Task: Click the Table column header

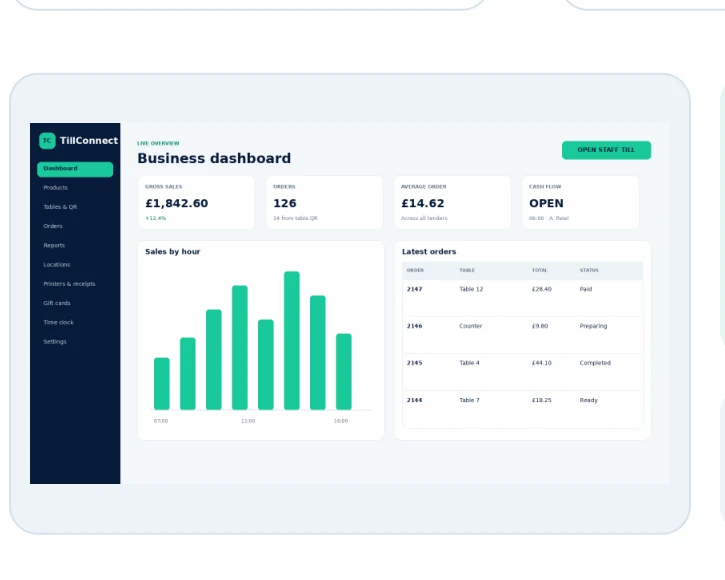Action: [x=467, y=270]
